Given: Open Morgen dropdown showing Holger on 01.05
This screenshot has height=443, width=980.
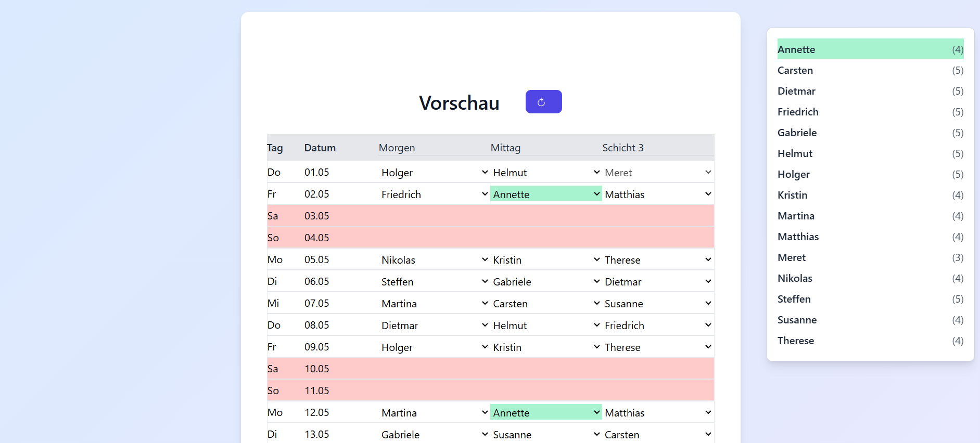Looking at the screenshot, I should [x=434, y=173].
